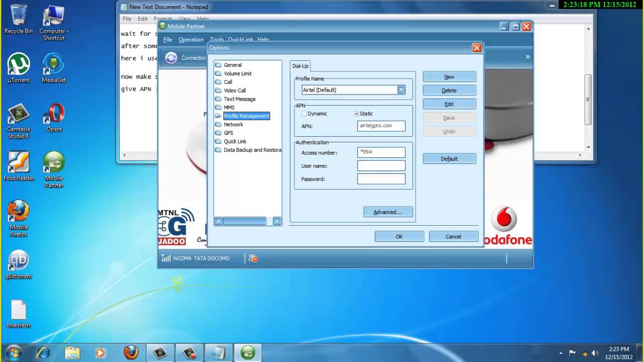Click the folder icon beside Network
The image size is (644, 362).
[218, 124]
